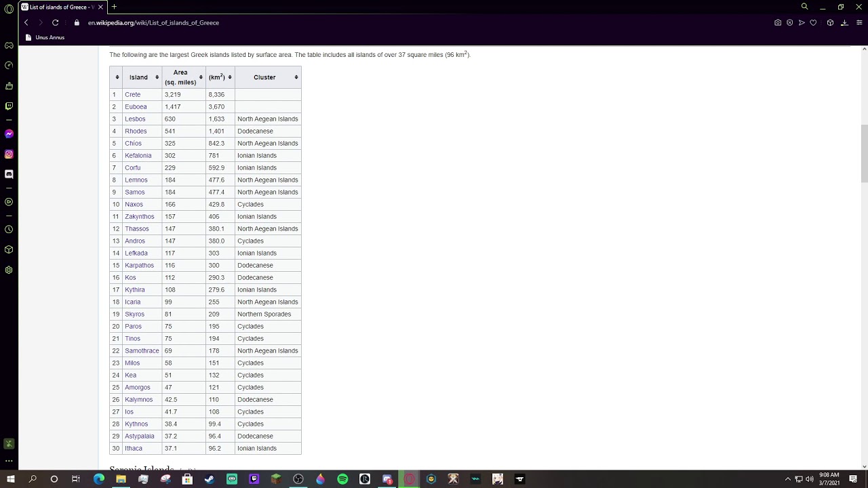Open Task View on the taskbar
The image size is (868, 488).
(x=76, y=479)
